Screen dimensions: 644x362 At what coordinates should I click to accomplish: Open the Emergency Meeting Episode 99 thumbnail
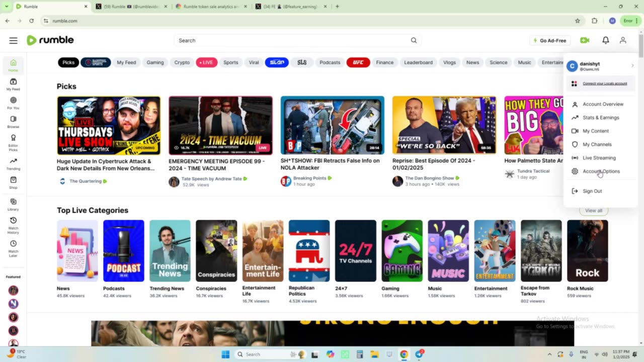[220, 125]
